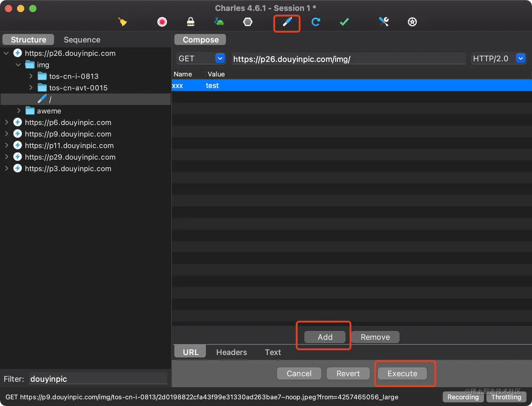The image size is (532, 406).
Task: Open the URL tab
Action: [x=191, y=352]
